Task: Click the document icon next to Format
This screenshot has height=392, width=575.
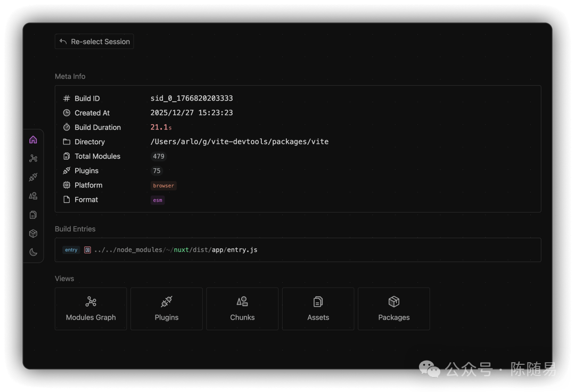Action: click(x=67, y=200)
